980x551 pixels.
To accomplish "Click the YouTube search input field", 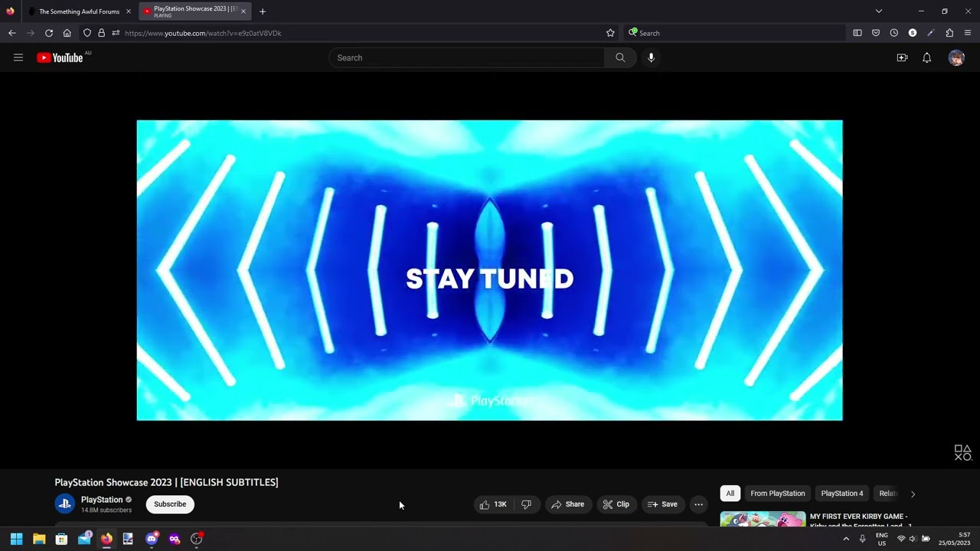I will click(466, 57).
